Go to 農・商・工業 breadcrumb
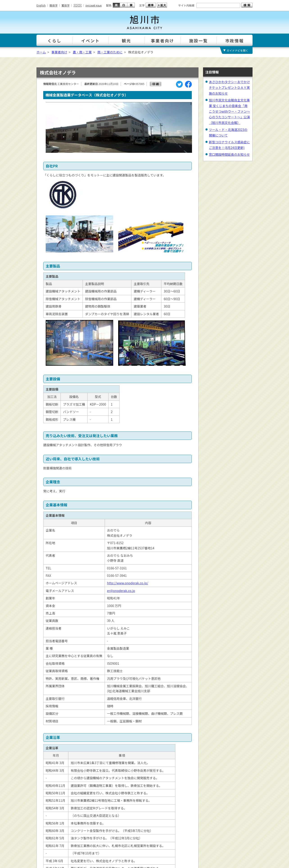289x868 pixels. tap(82, 52)
